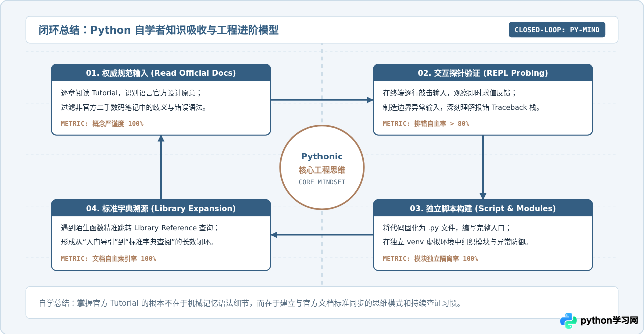Image resolution: width=644 pixels, height=335 pixels.
Task: Click METRIC: 模块独立隔离率 100%
Action: pyautogui.click(x=431, y=259)
